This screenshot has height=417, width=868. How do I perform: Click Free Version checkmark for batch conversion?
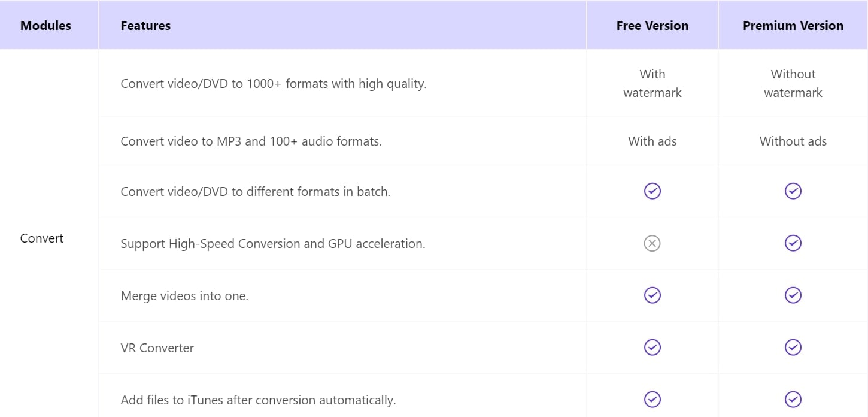[652, 191]
